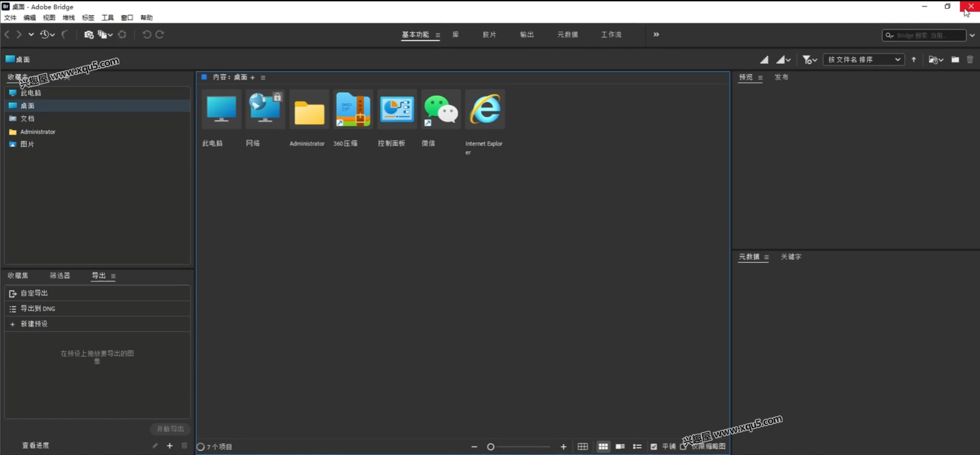Show more workspaces with the double chevron

[656, 34]
